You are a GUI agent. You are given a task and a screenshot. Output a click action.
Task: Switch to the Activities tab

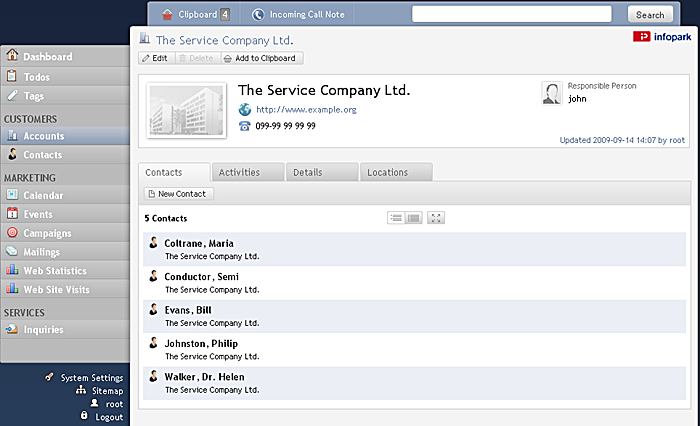click(x=248, y=172)
